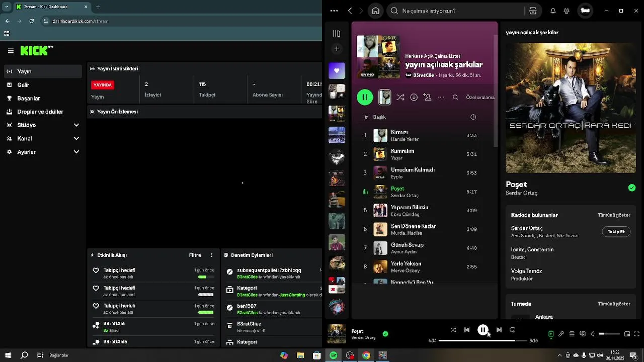
Task: Toggle shuffle in the player bar
Action: tap(453, 330)
